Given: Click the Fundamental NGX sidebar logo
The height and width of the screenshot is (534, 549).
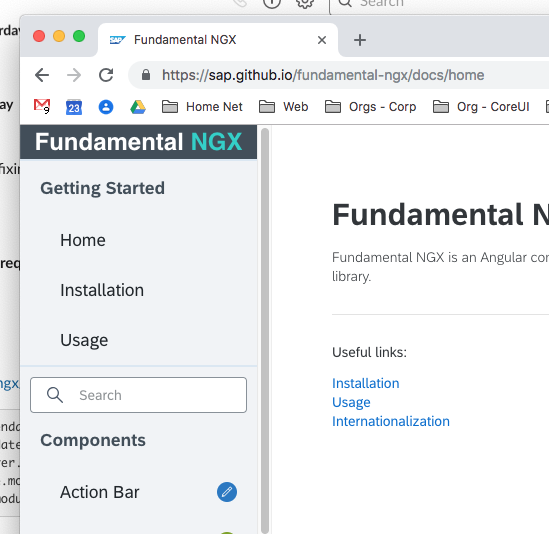Looking at the screenshot, I should [x=138, y=142].
